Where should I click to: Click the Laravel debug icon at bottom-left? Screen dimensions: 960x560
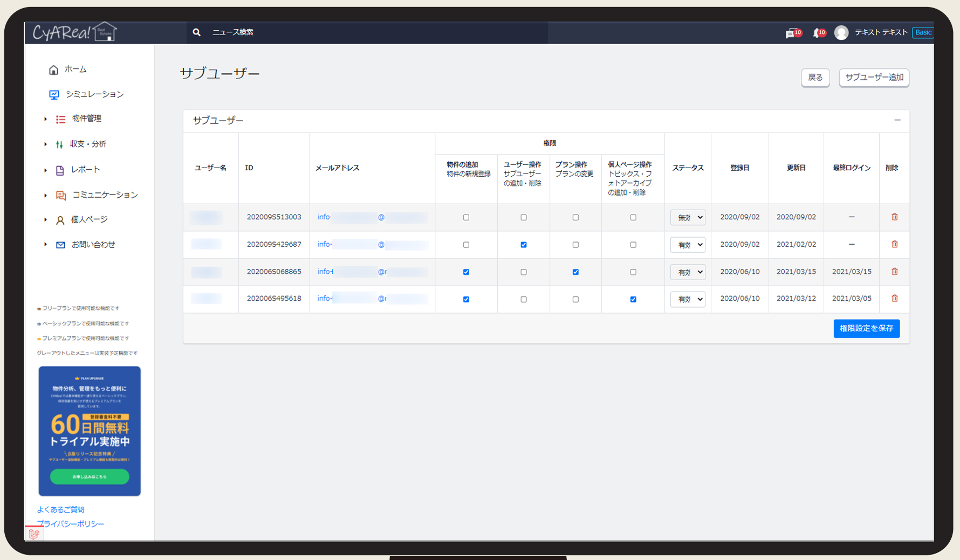[x=34, y=534]
